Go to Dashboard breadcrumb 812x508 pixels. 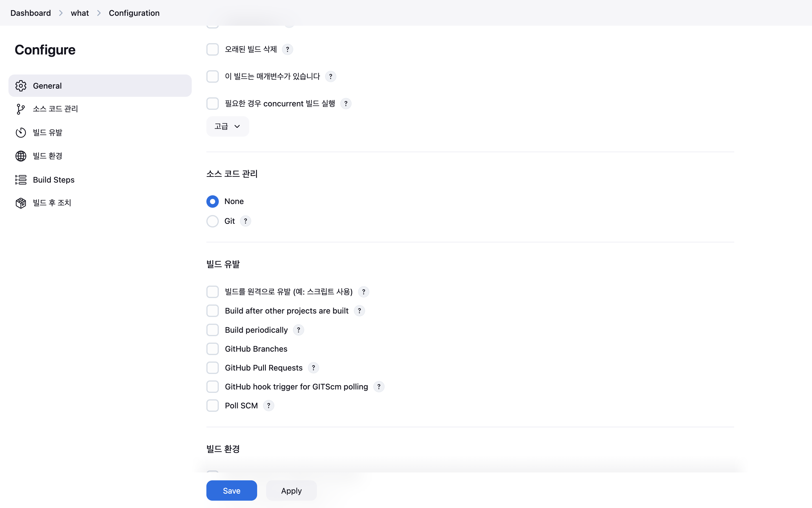coord(30,13)
